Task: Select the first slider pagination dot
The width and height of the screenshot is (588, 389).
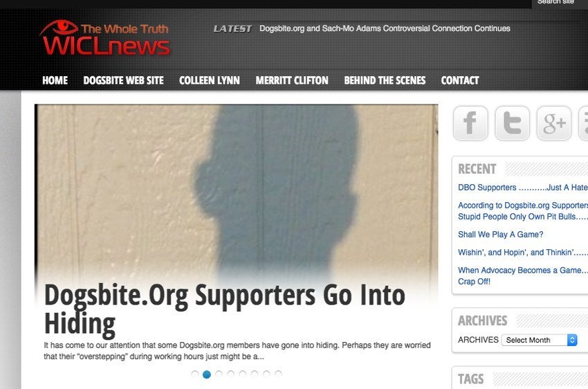Action: tap(194, 374)
